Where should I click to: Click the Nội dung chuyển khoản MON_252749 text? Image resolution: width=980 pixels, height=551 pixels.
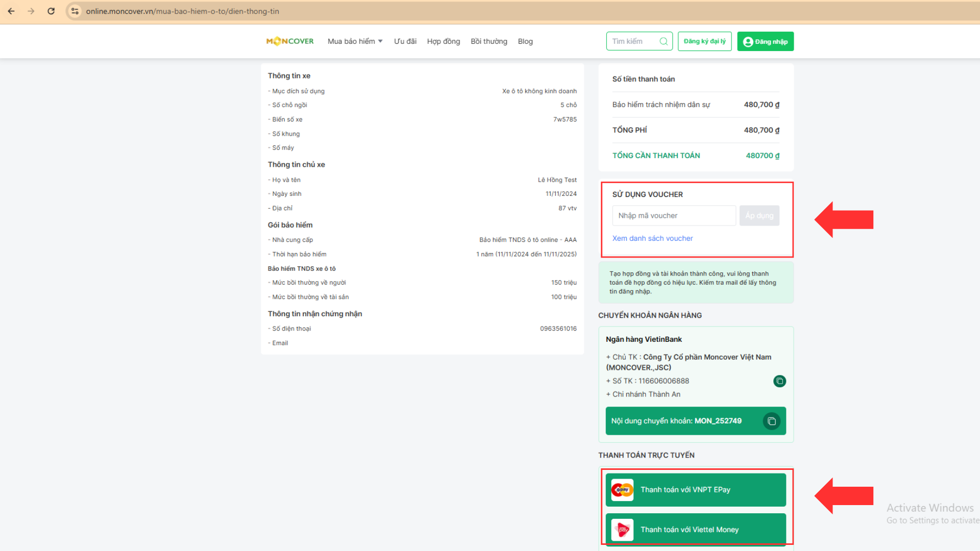676,421
